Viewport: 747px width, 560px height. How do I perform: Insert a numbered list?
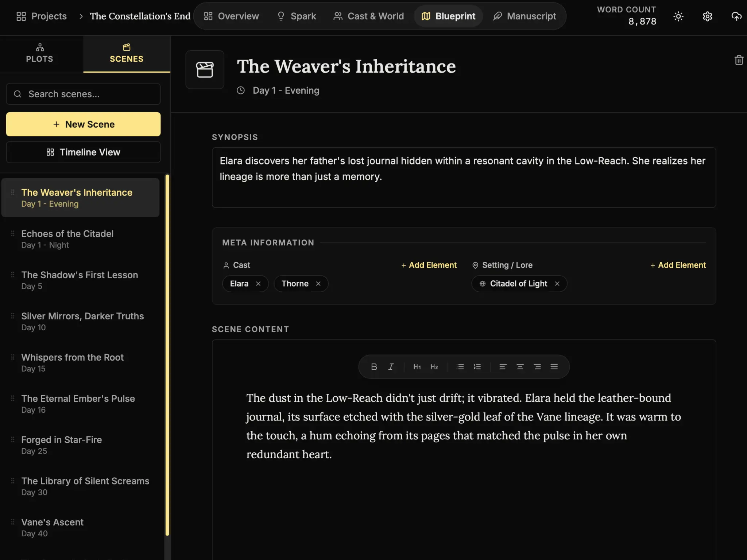click(477, 367)
